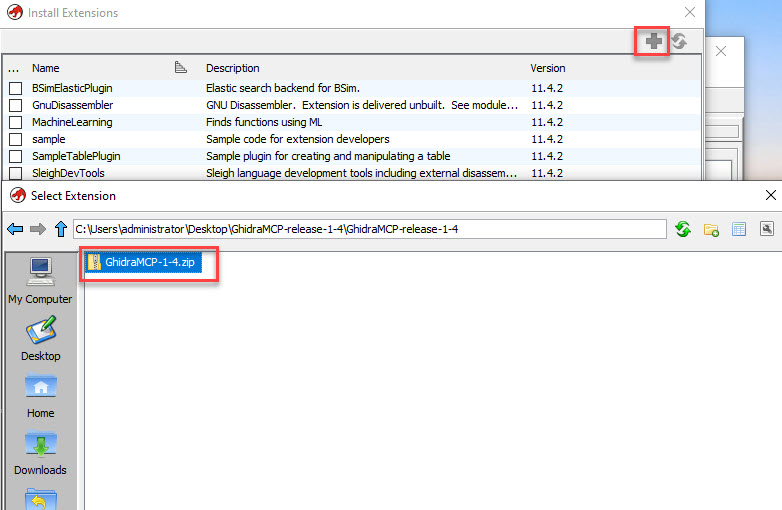Image resolution: width=782 pixels, height=510 pixels.
Task: Navigate up one directory level
Action: point(60,229)
